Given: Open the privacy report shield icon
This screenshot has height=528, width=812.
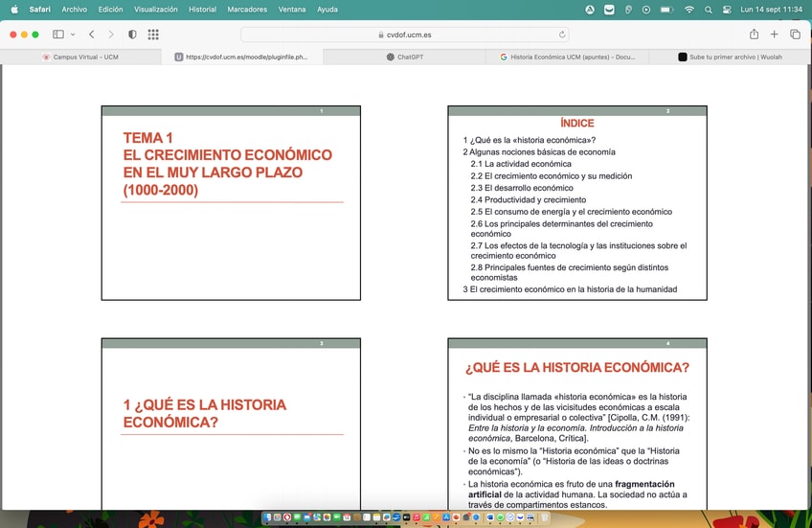Looking at the screenshot, I should [132, 34].
